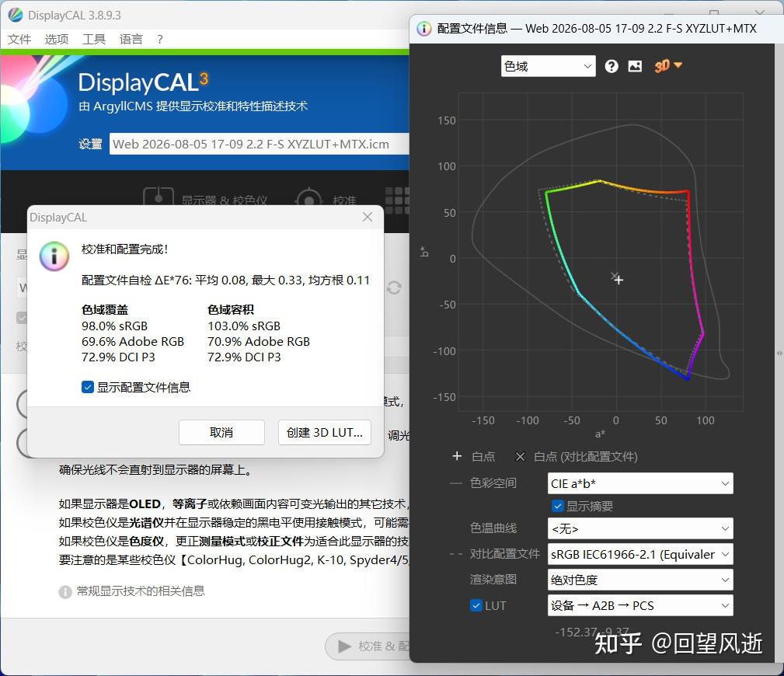Image resolution: width=784 pixels, height=676 pixels.
Task: Click the 色域容积 heading
Action: 231,309
